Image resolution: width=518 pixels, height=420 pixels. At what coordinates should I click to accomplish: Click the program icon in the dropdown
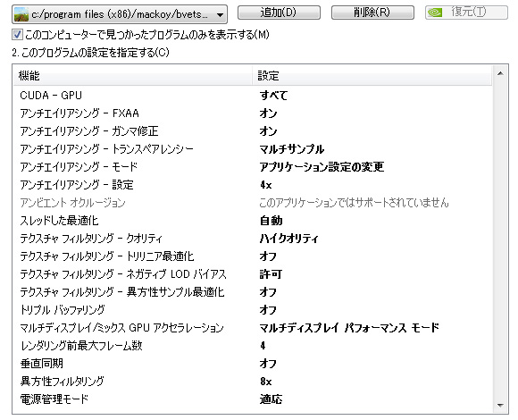pyautogui.click(x=21, y=14)
